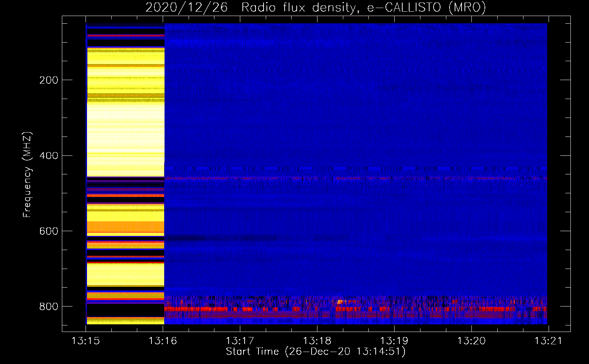The image size is (589, 364).
Task: Click the 13:17 time tick label
Action: 240,341
